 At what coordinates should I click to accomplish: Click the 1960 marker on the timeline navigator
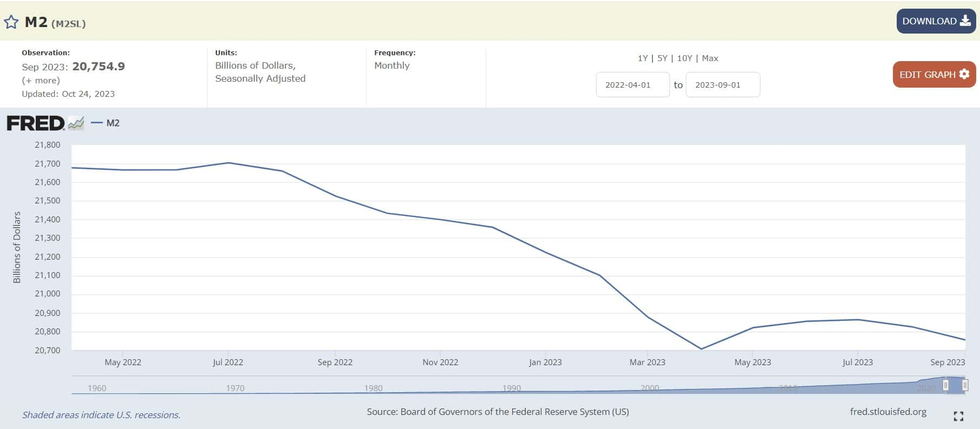pos(97,388)
